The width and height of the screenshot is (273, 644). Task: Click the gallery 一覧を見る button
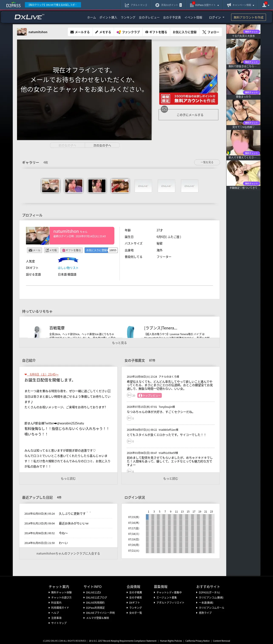(207, 162)
